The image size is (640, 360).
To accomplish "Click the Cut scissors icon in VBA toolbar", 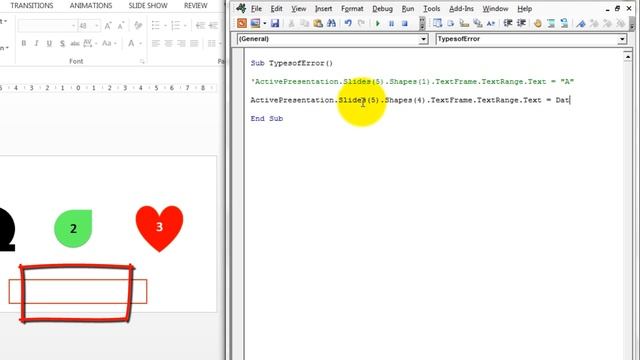I will tap(291, 23).
